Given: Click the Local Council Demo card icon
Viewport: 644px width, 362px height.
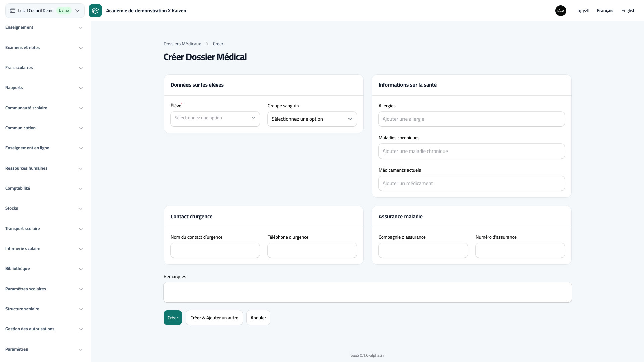Looking at the screenshot, I should coord(13,11).
